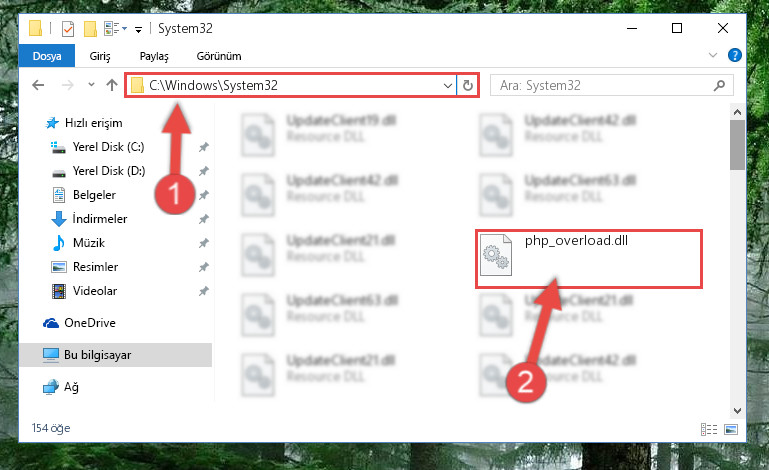Switch to details list view icon
This screenshot has height=470, width=769.
coord(709,430)
